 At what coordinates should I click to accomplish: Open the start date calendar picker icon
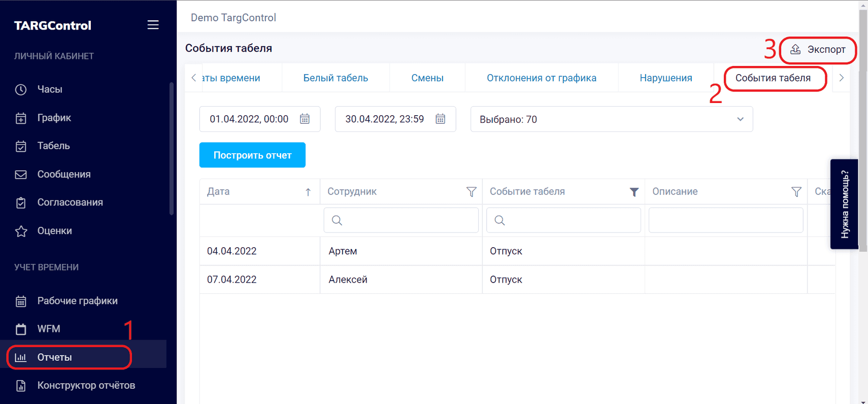305,119
